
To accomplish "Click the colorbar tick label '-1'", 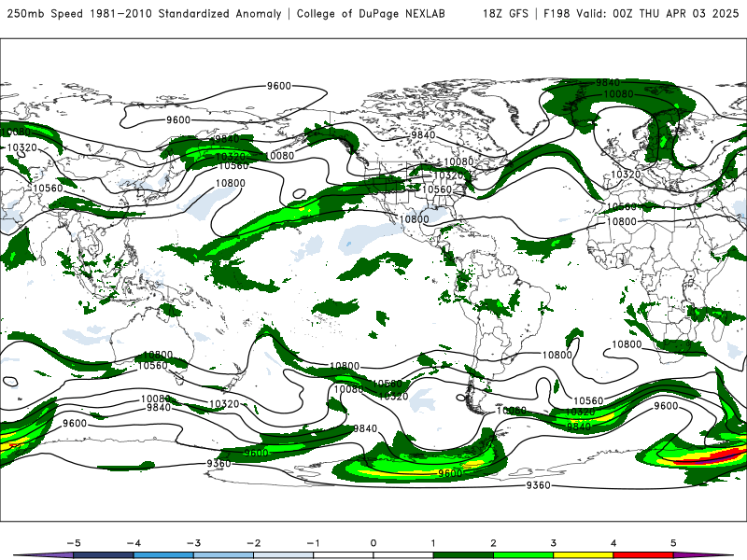I will point(313,543).
